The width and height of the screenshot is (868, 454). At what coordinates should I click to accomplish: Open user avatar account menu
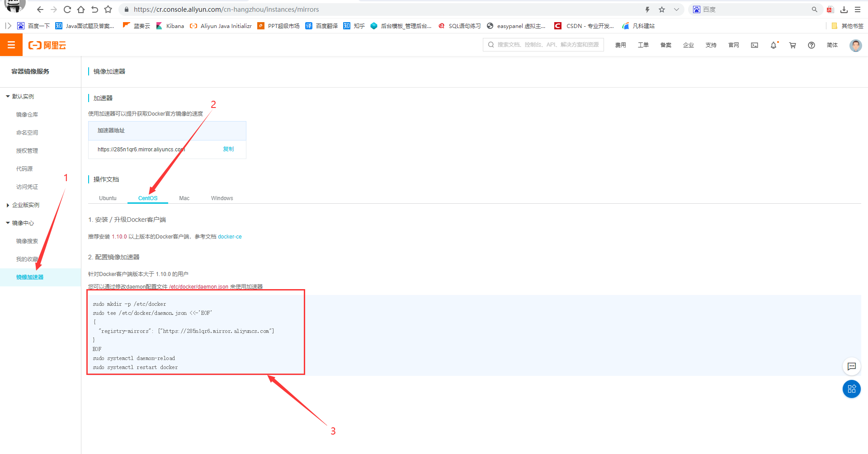tap(856, 45)
